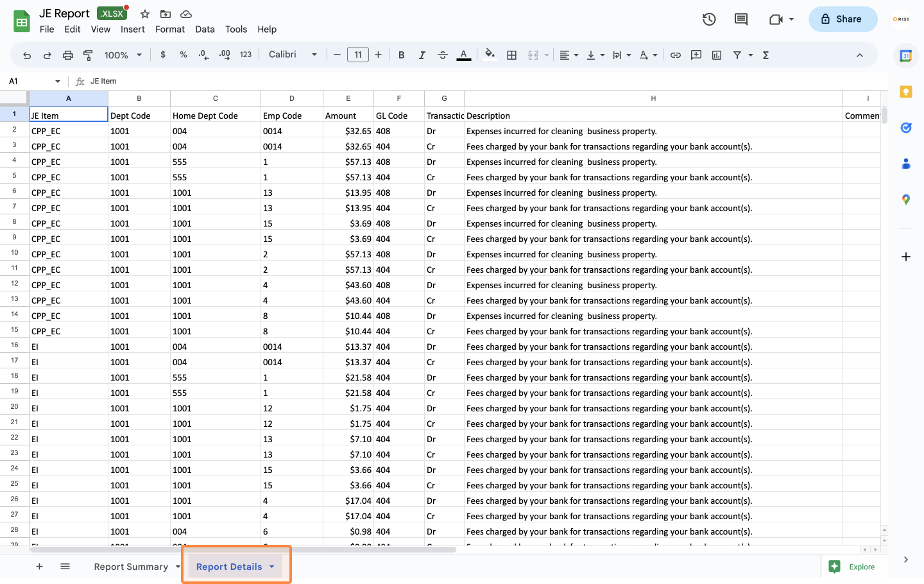The image size is (924, 584).
Task: Toggle italic formatting
Action: pos(422,55)
